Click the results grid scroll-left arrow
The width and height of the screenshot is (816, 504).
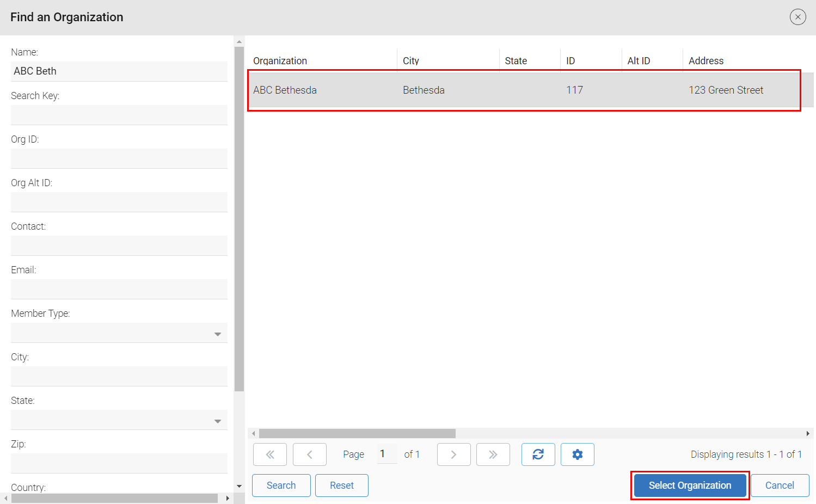point(253,433)
